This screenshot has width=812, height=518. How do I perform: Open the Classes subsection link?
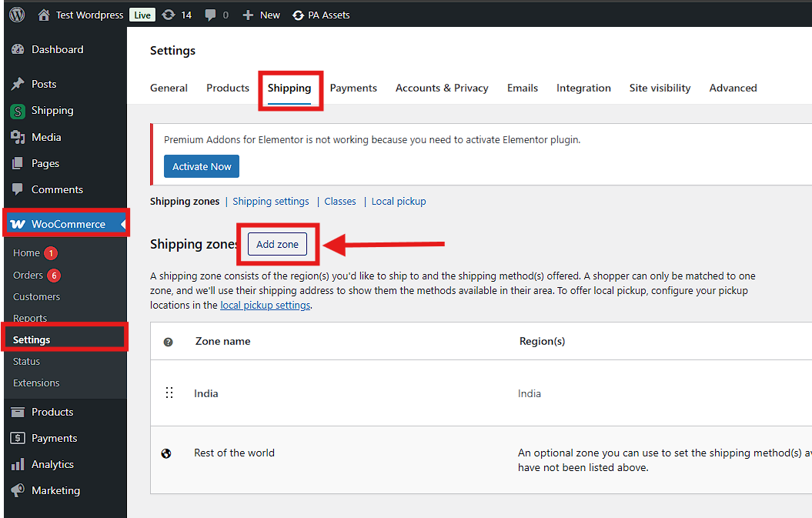click(340, 202)
